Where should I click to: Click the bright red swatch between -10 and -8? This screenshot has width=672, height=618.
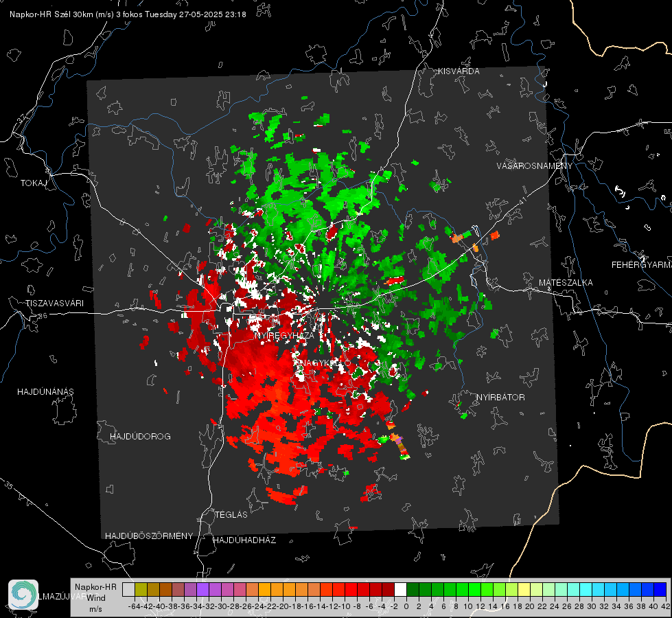pyautogui.click(x=351, y=589)
